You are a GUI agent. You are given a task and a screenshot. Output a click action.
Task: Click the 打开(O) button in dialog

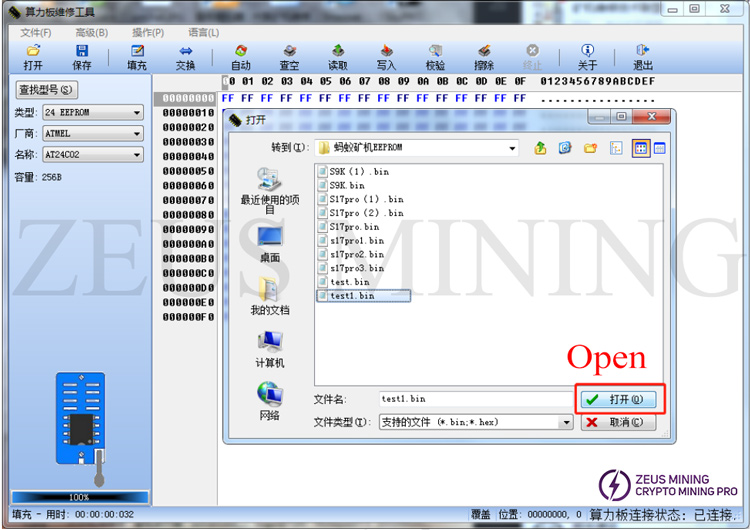click(620, 399)
